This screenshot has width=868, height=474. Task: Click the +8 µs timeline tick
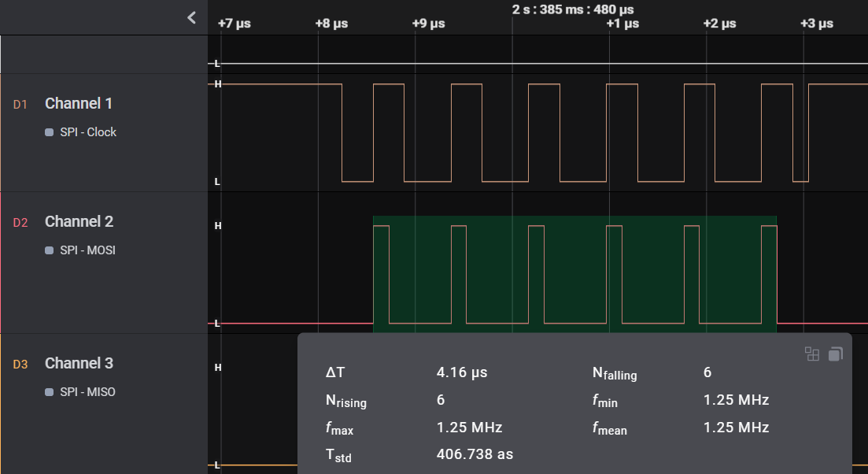331,24
